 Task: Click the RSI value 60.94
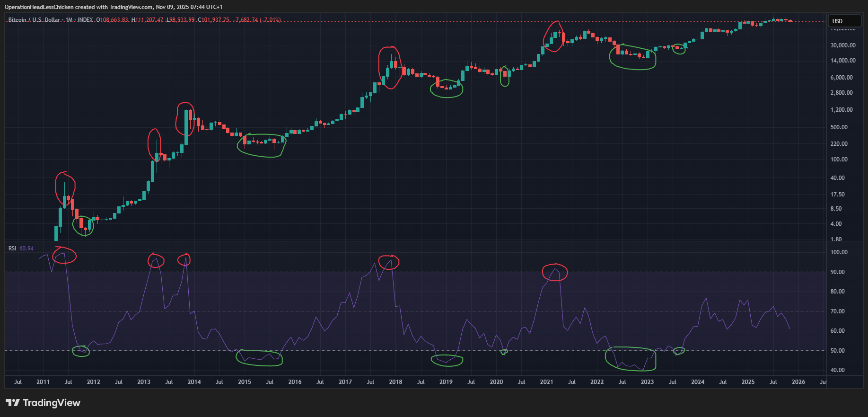(x=26, y=248)
